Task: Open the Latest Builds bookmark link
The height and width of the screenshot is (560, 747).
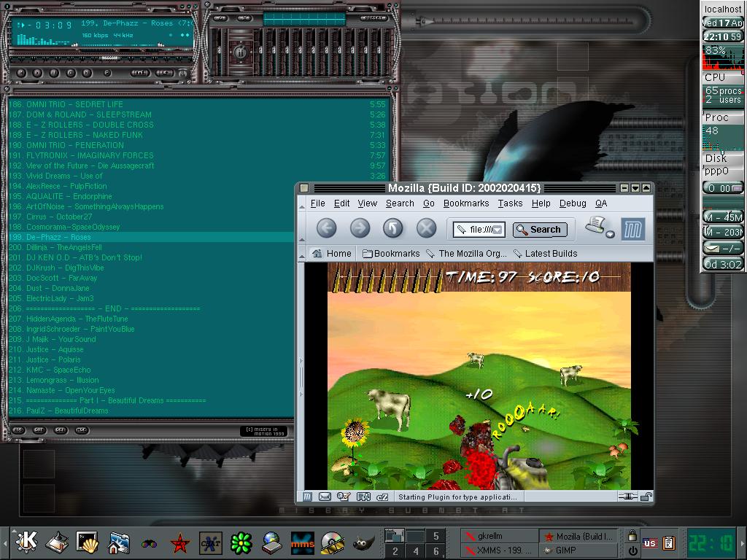Action: pos(546,253)
